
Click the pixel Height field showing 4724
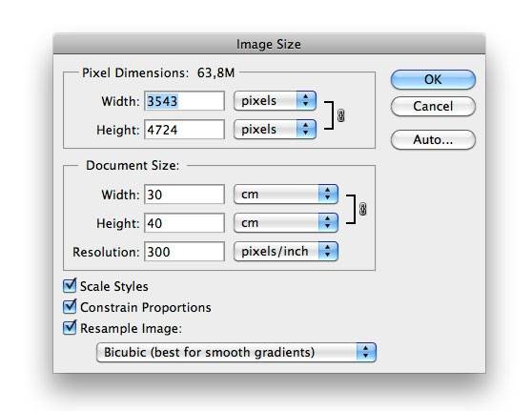(x=184, y=130)
